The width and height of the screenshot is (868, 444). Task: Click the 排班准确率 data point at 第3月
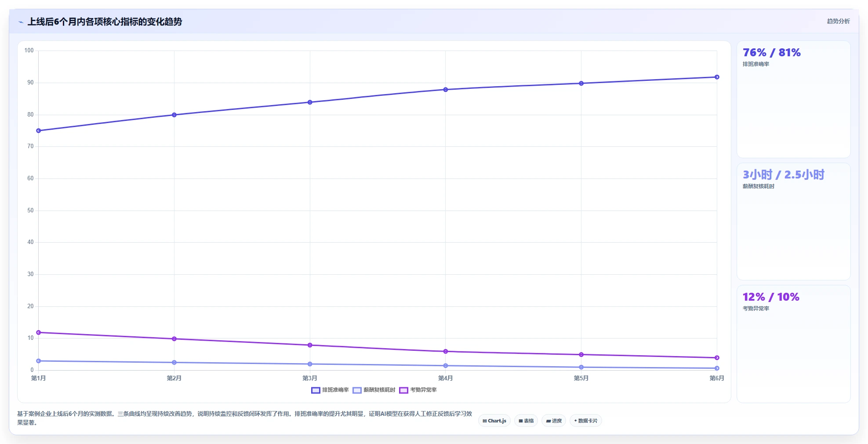point(310,102)
